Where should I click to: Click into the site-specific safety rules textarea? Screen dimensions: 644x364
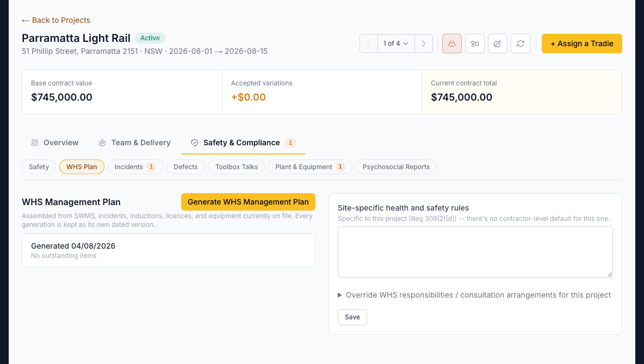coord(475,252)
